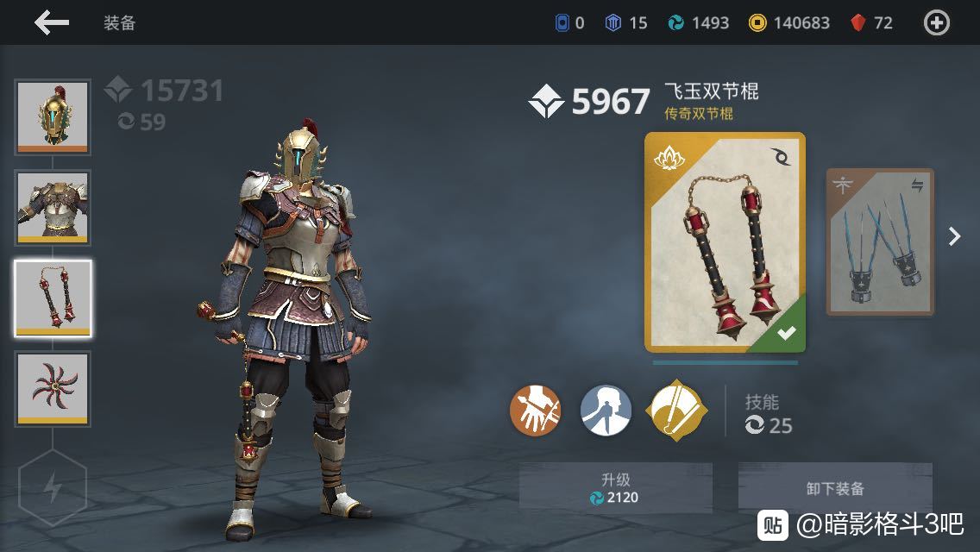
Task: Select the helmet equipment slot
Action: coord(53,117)
